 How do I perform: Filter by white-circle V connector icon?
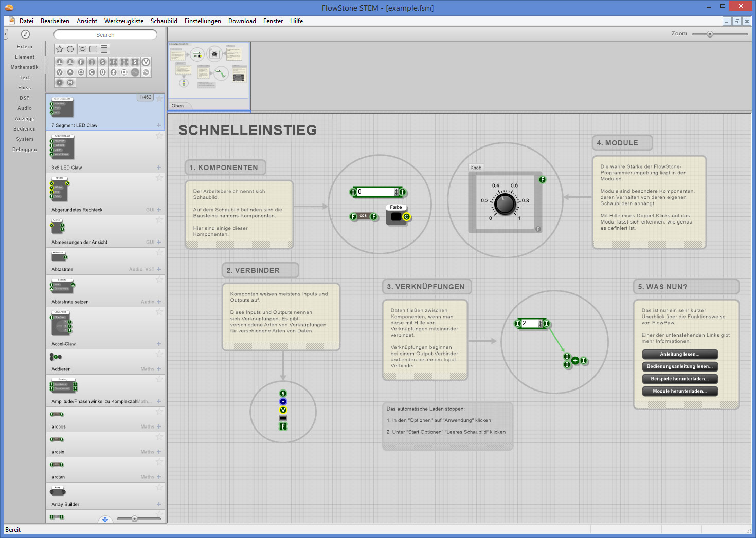[x=146, y=62]
